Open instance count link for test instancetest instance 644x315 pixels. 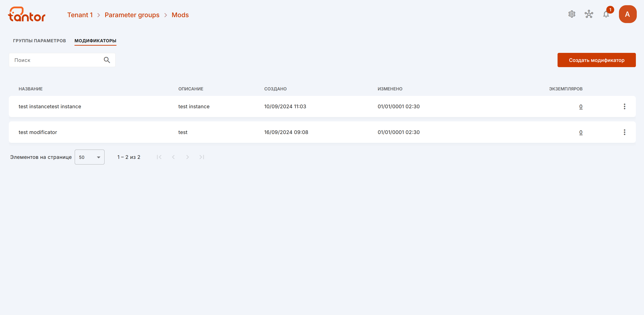[x=581, y=107]
